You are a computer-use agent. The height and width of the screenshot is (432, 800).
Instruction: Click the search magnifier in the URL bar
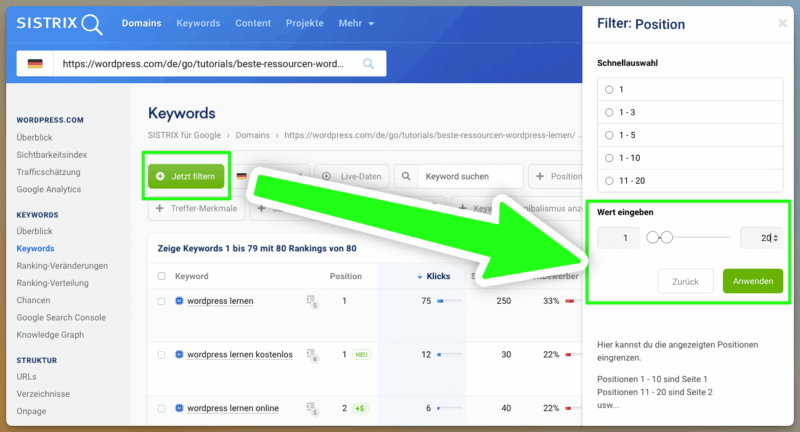[368, 64]
